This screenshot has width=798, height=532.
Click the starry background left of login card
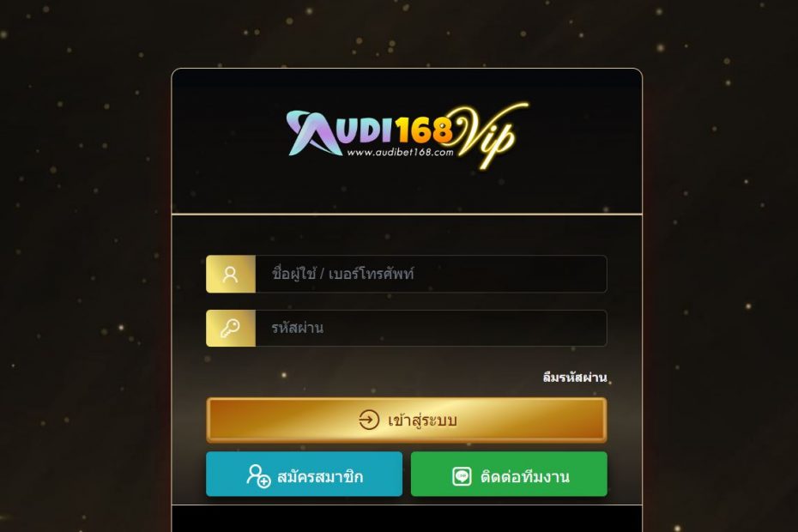tap(86, 266)
